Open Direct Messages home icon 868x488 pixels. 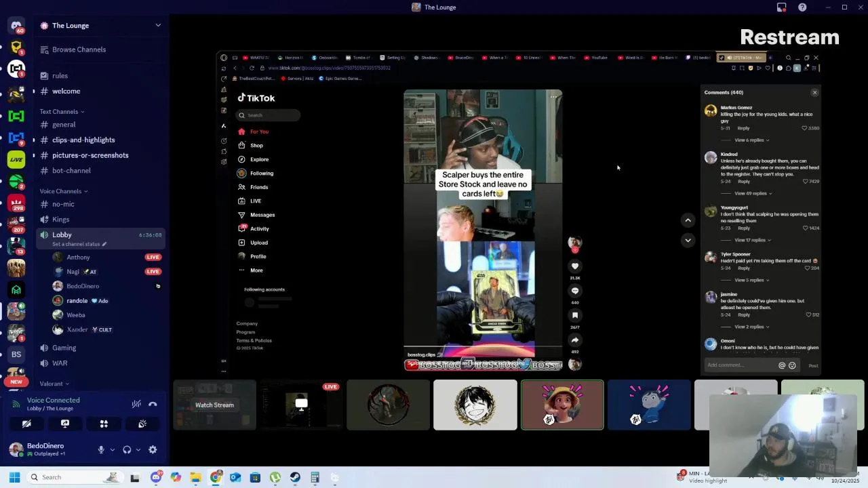pos(16,26)
